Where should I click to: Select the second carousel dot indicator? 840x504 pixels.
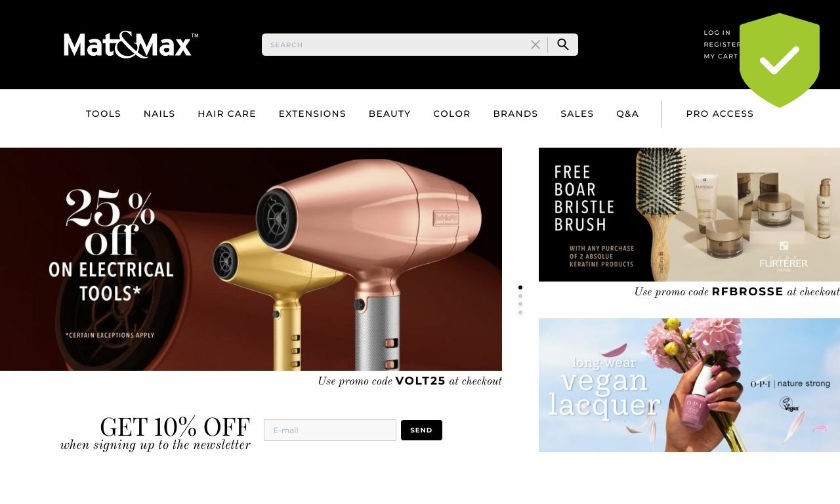[x=520, y=296]
